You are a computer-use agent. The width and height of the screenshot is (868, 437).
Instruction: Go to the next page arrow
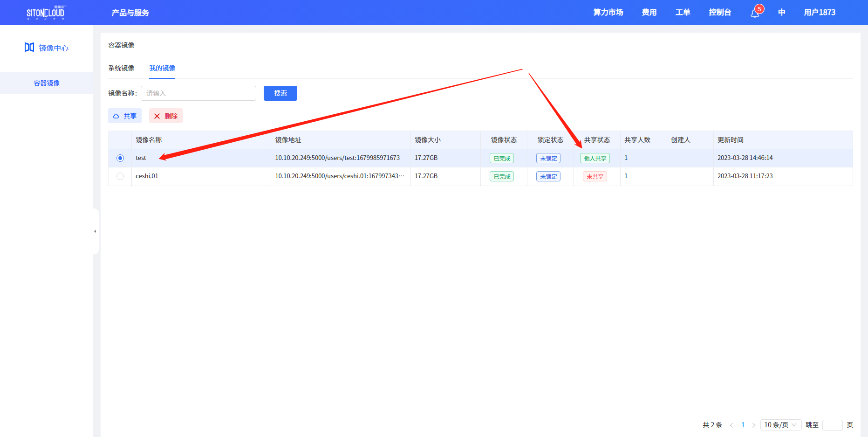753,425
